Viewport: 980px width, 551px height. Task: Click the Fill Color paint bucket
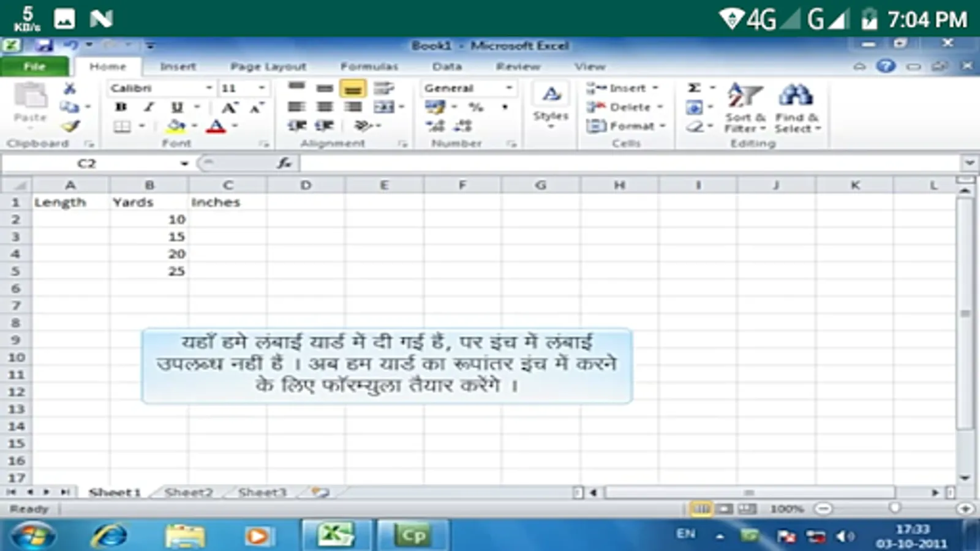coord(176,126)
